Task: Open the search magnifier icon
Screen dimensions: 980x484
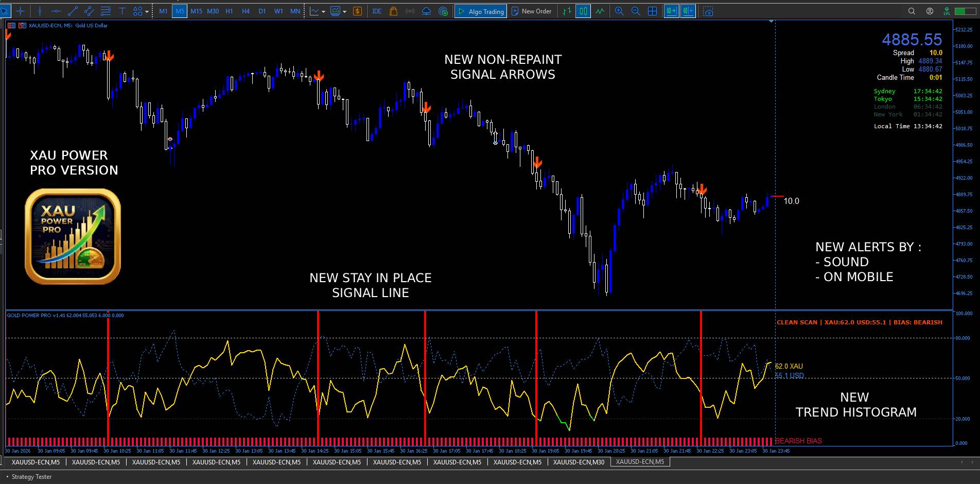Action: 912,11
